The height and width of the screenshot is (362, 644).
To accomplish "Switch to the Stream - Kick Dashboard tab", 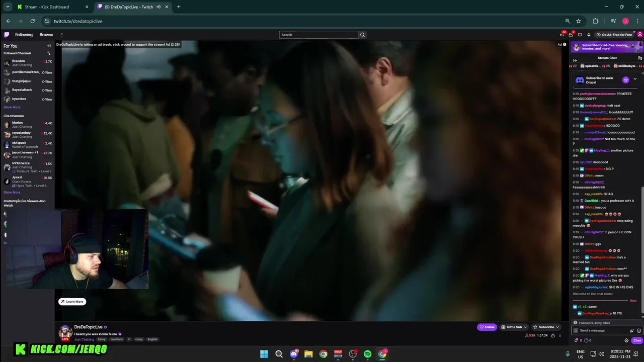I will (52, 7).
